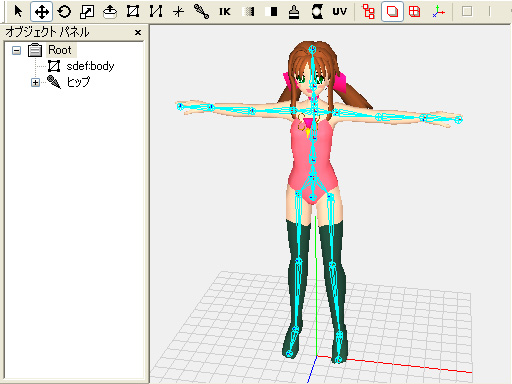512x384 pixels.
Task: Toggle the red single-box view button
Action: 392,12
